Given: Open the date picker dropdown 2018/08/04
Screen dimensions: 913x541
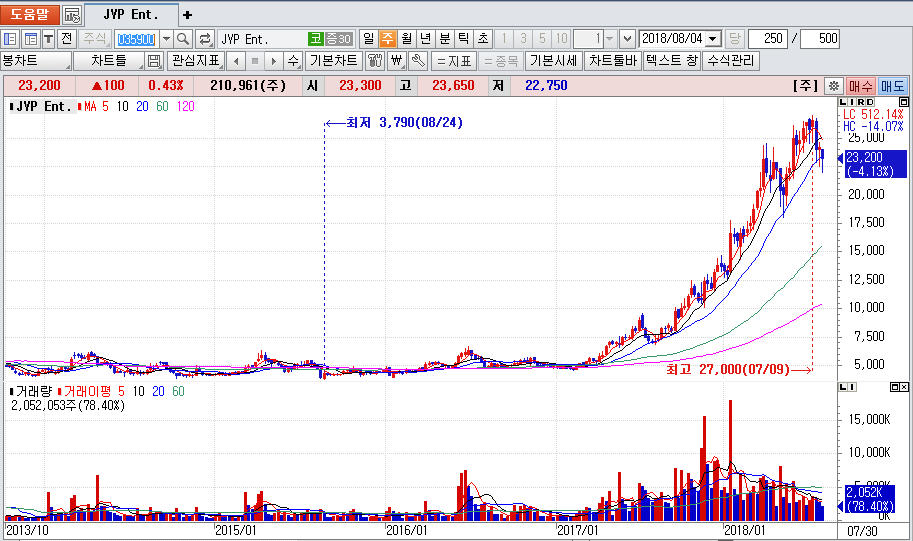Looking at the screenshot, I should (x=712, y=39).
